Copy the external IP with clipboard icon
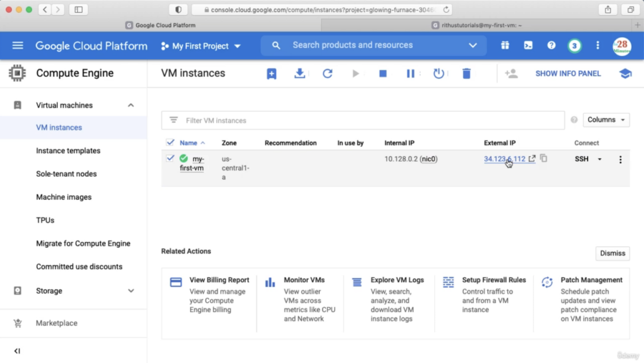This screenshot has height=363, width=644. (544, 158)
